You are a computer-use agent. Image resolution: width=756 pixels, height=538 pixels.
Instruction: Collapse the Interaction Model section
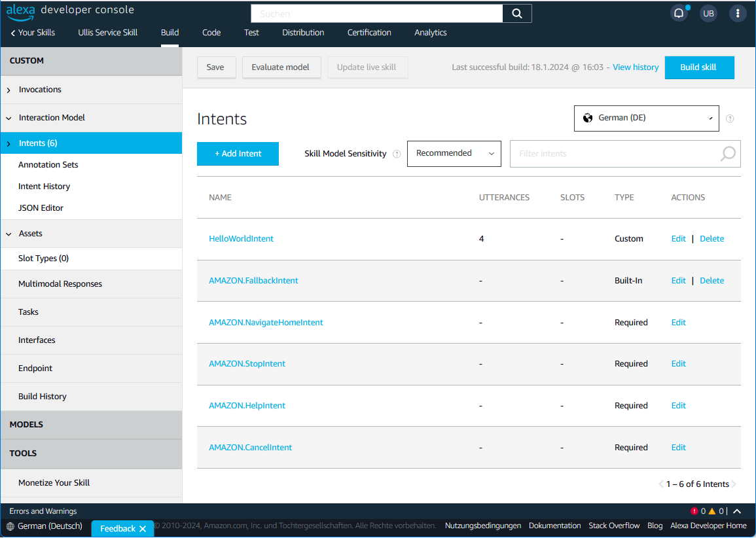pyautogui.click(x=9, y=118)
